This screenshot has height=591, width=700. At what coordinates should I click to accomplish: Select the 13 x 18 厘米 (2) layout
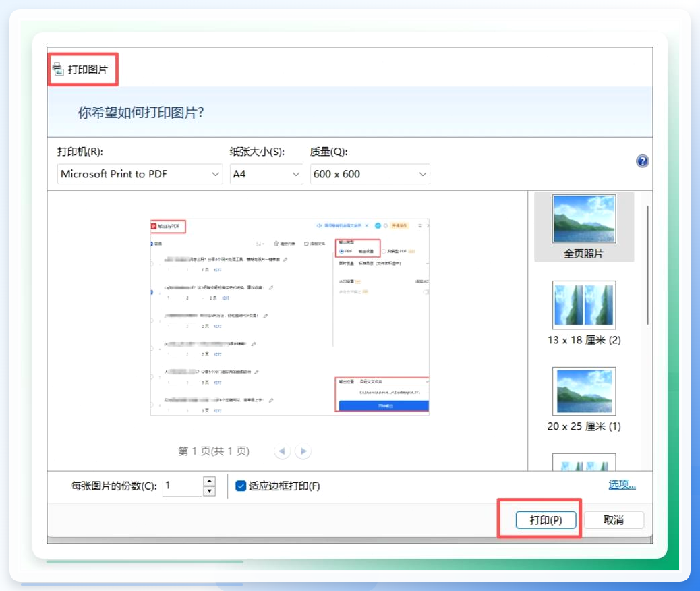584,313
